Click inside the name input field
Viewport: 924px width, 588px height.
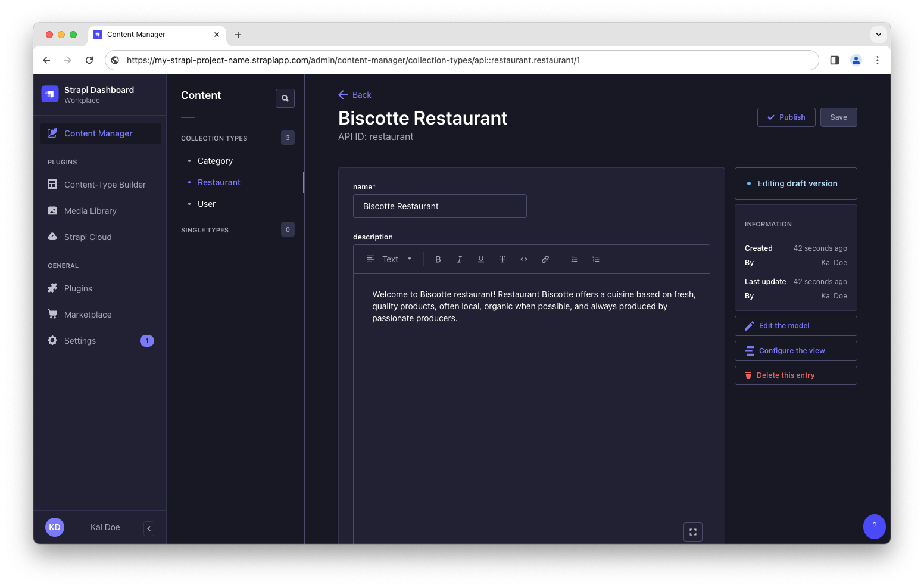tap(439, 206)
